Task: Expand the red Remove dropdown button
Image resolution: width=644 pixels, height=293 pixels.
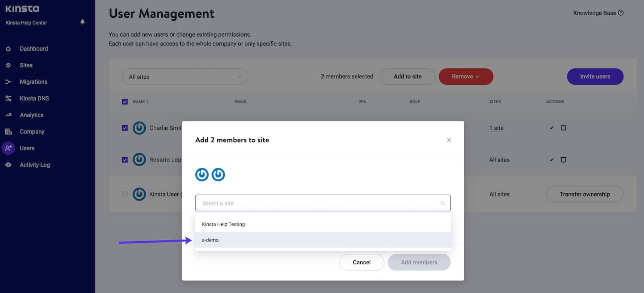Action: tap(465, 76)
